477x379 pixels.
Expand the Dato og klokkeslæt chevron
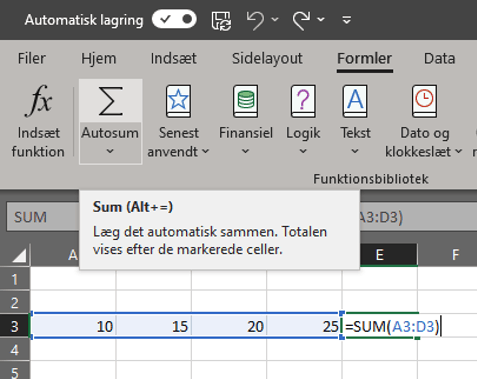point(459,151)
